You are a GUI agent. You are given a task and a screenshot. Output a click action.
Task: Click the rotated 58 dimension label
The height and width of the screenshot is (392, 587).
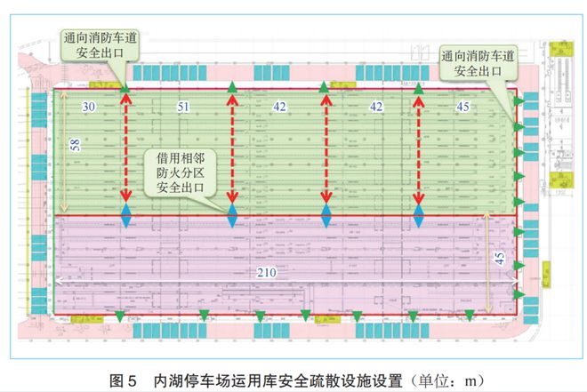(76, 145)
